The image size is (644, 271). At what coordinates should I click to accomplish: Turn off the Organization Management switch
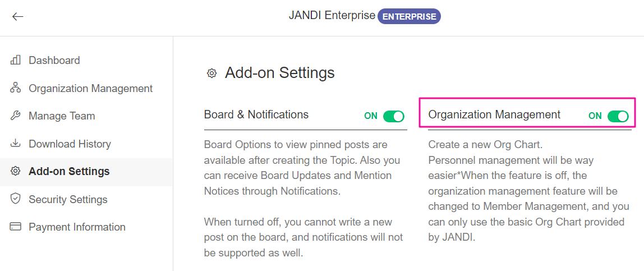[x=618, y=116]
